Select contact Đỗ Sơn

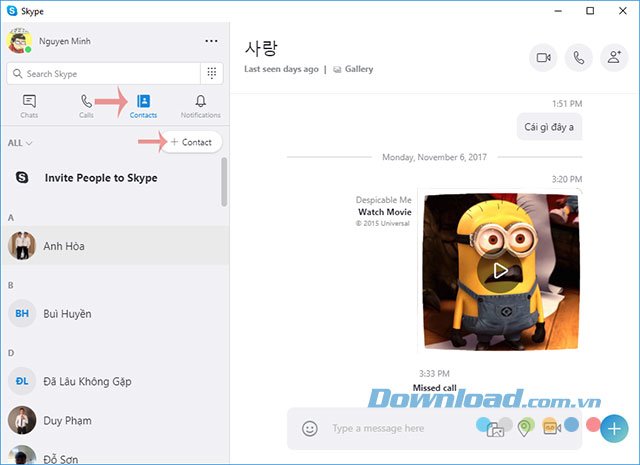115,453
